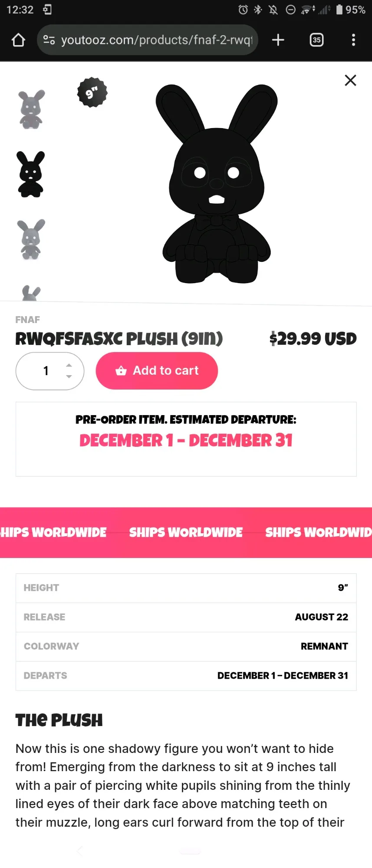
Task: Tap the site info icon in address bar
Action: (49, 40)
